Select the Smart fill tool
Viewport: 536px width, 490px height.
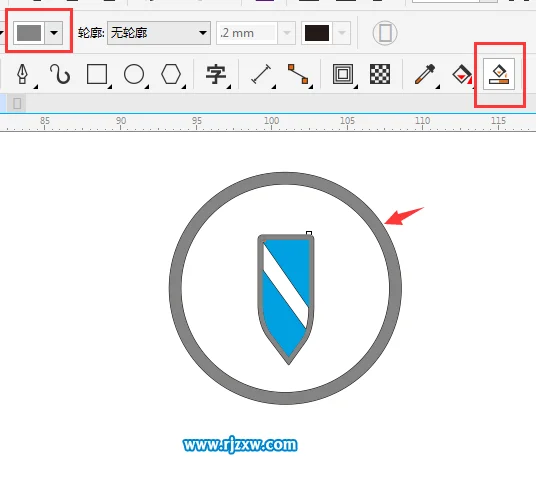tap(499, 74)
